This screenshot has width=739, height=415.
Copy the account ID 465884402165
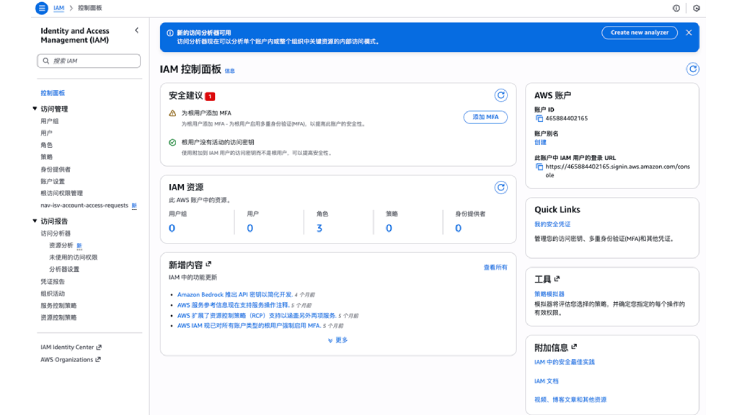point(539,118)
